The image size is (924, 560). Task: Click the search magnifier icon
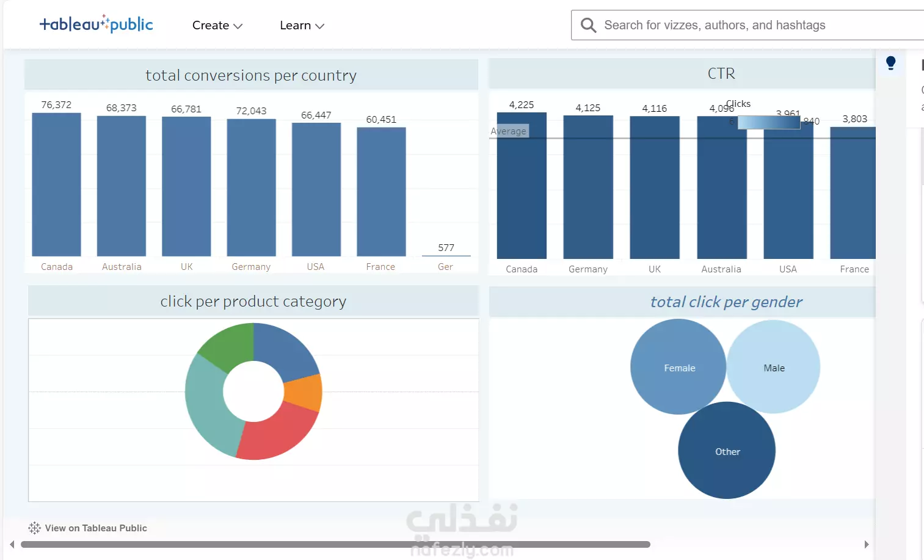588,25
